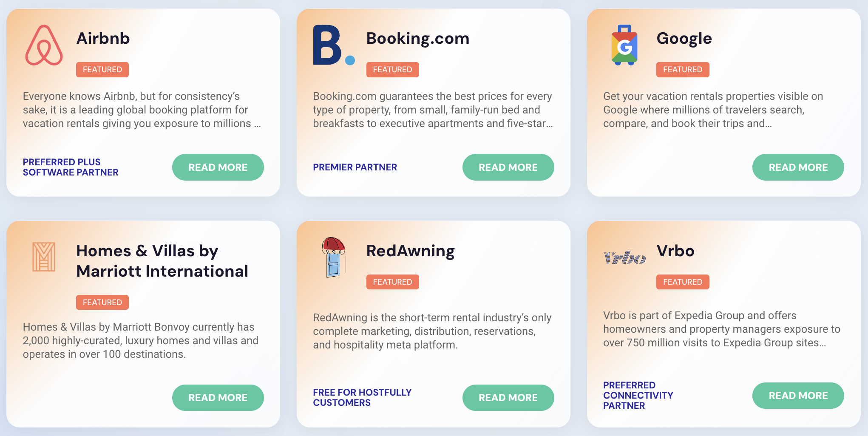Open READ MORE for Homes & Villas by Marriott
The image size is (868, 436).
(218, 397)
